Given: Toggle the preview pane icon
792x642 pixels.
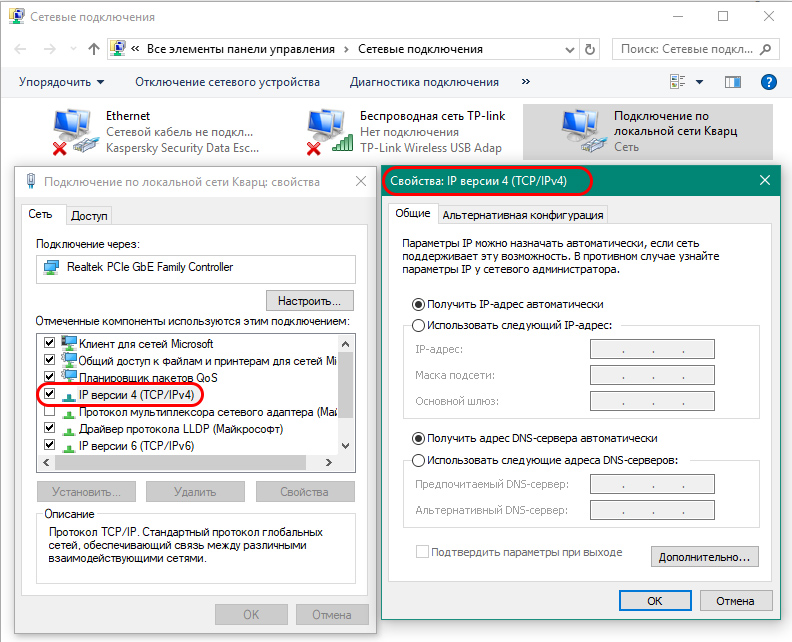Looking at the screenshot, I should 733,82.
